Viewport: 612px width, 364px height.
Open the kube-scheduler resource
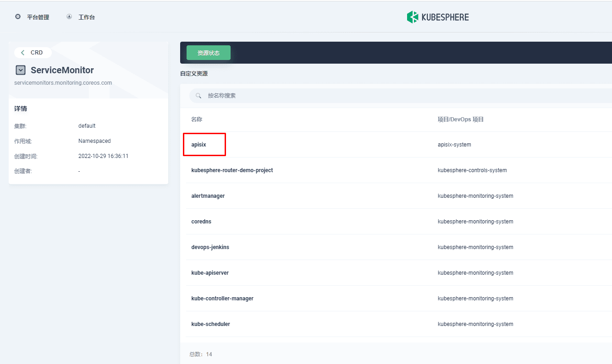pos(210,324)
